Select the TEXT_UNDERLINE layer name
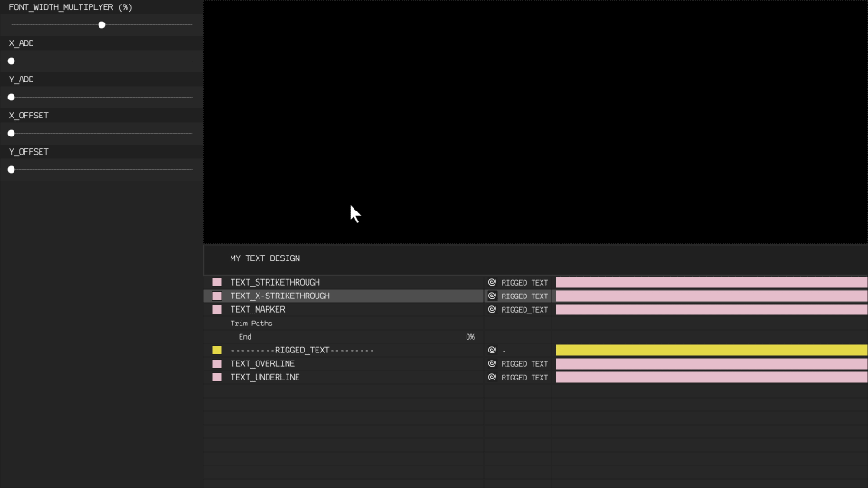Screen dimensions: 868x488 (x=265, y=378)
